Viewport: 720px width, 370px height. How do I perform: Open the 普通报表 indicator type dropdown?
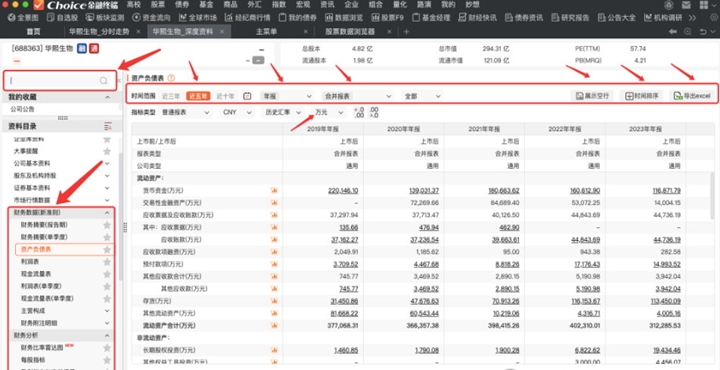click(185, 112)
